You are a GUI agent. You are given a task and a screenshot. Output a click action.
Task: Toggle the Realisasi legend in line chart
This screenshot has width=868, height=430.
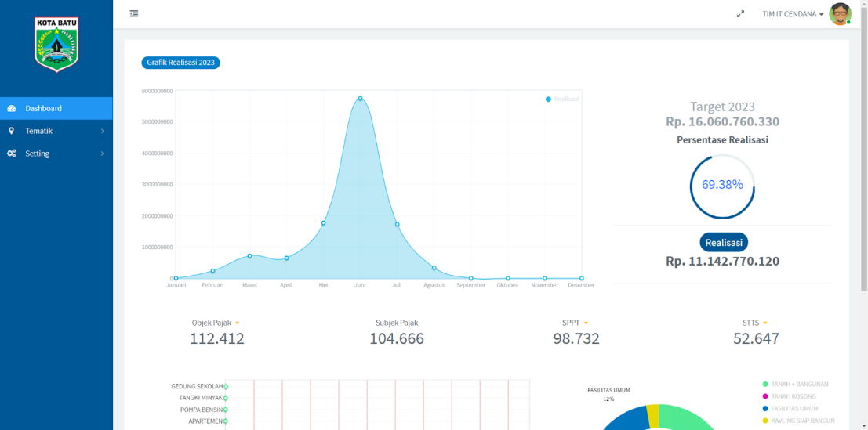click(x=561, y=99)
